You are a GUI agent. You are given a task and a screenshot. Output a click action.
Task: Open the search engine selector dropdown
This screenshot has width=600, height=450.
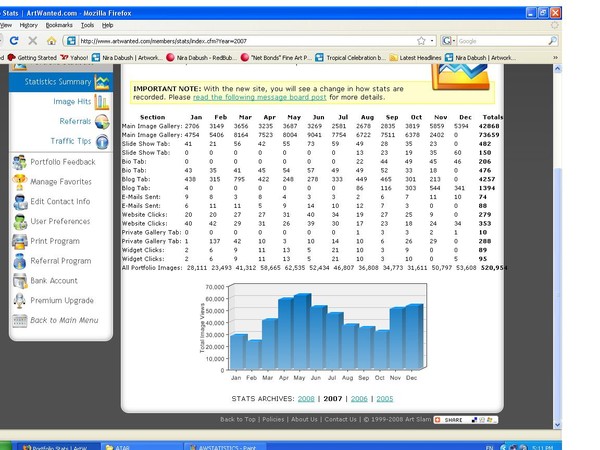point(448,41)
